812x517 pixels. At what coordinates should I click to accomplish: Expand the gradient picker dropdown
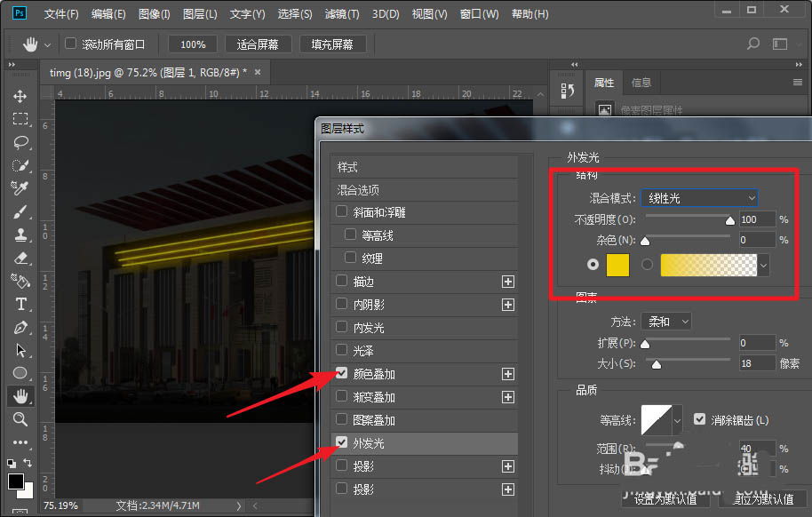point(762,264)
